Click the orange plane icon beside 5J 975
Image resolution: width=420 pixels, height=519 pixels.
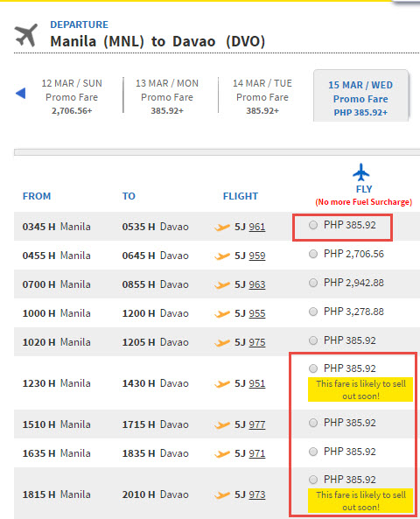(x=222, y=342)
